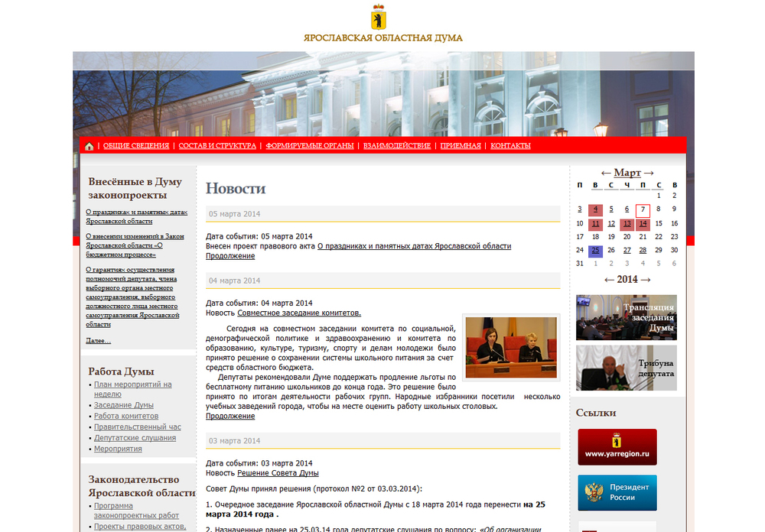The height and width of the screenshot is (532, 765).
Task: Open the Мероприятия link
Action: [118, 449]
